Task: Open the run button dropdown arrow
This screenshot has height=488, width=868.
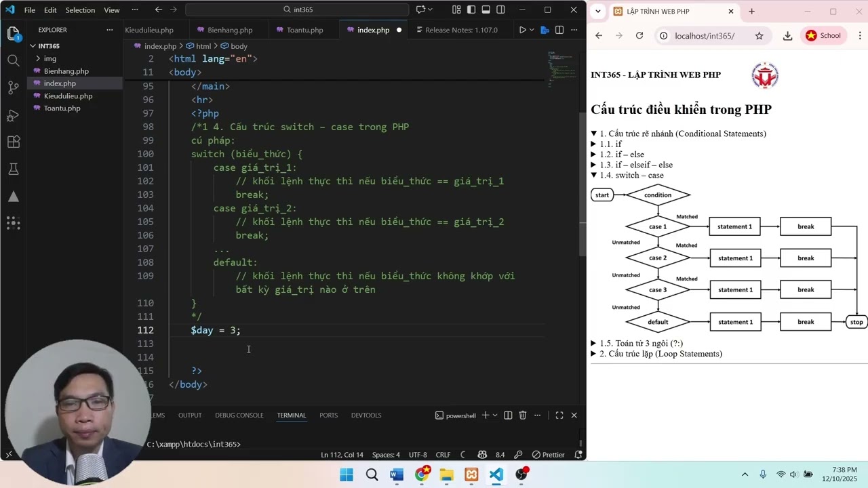Action: [532, 30]
